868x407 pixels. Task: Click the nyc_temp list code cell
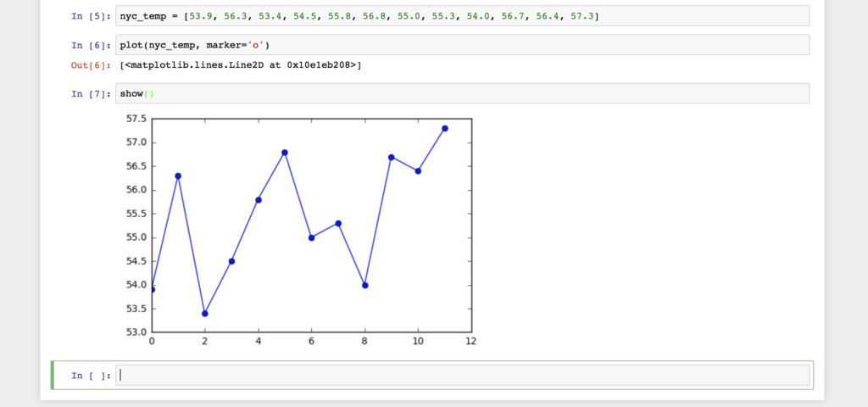click(x=462, y=15)
